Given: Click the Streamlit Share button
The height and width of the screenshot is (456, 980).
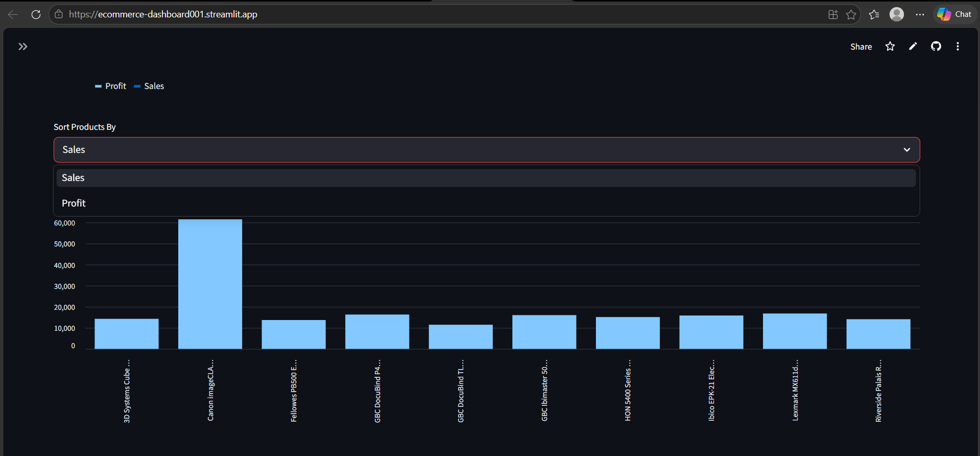Looking at the screenshot, I should 861,47.
